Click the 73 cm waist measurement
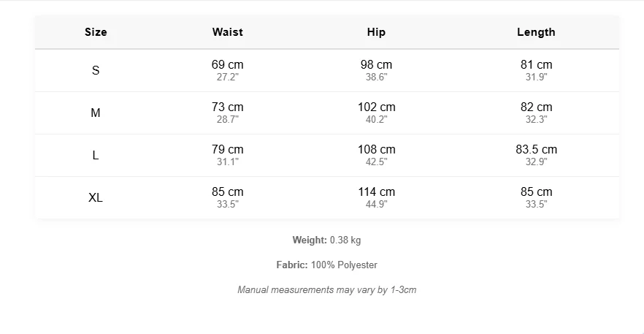644x334 pixels. pos(227,107)
